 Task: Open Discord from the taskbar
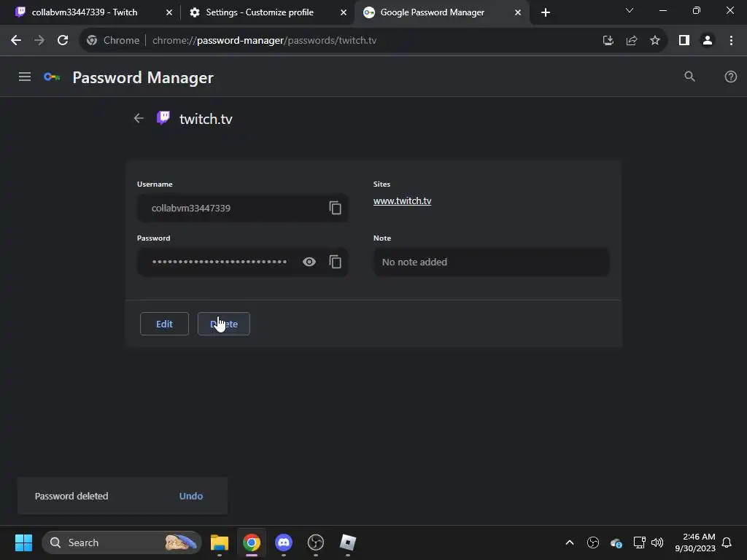tap(284, 542)
